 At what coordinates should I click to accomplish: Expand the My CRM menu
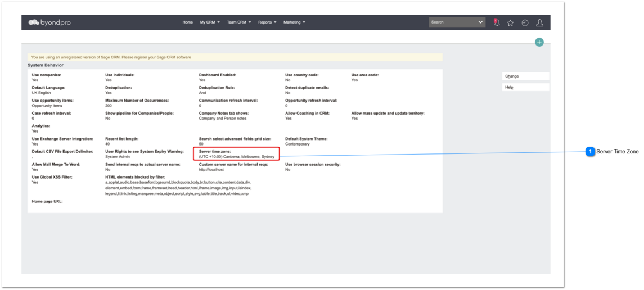[210, 22]
